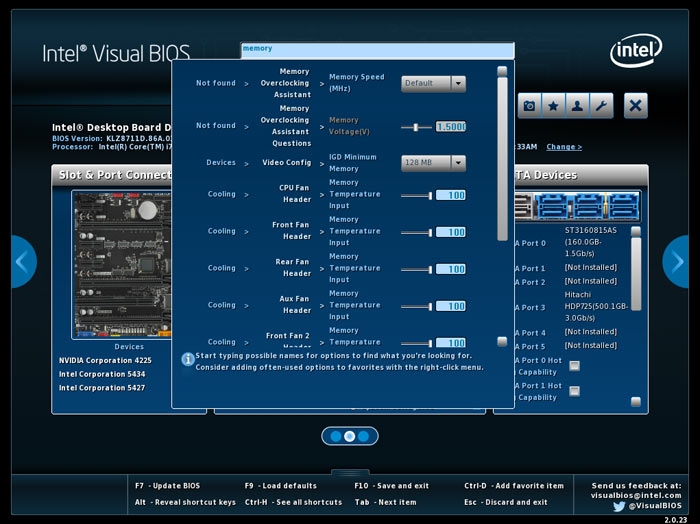Click CPU Fan Header temperature slider
700x524 pixels.
[416, 195]
